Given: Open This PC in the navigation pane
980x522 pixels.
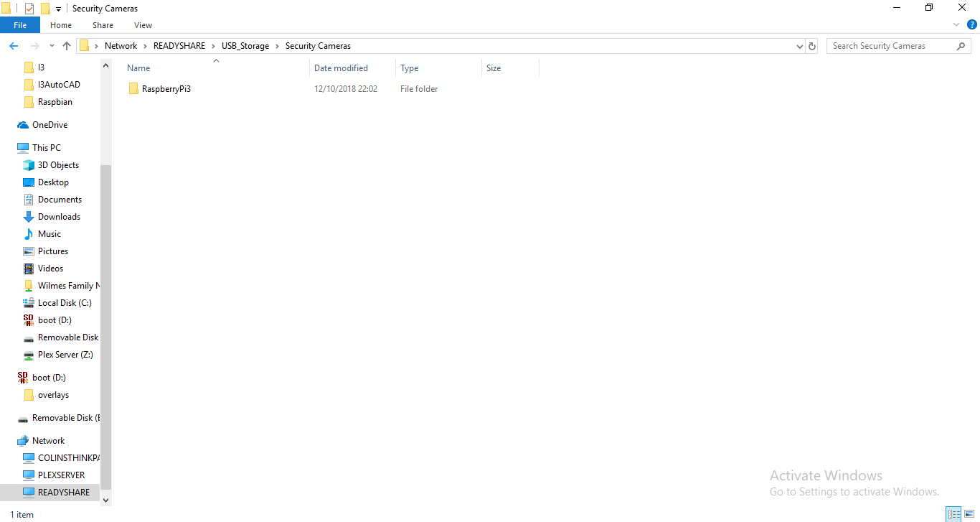Looking at the screenshot, I should [x=45, y=147].
